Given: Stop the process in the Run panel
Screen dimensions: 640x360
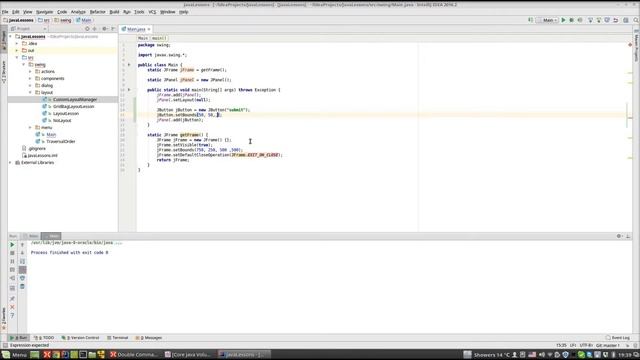Looking at the screenshot, I should pos(12,253).
